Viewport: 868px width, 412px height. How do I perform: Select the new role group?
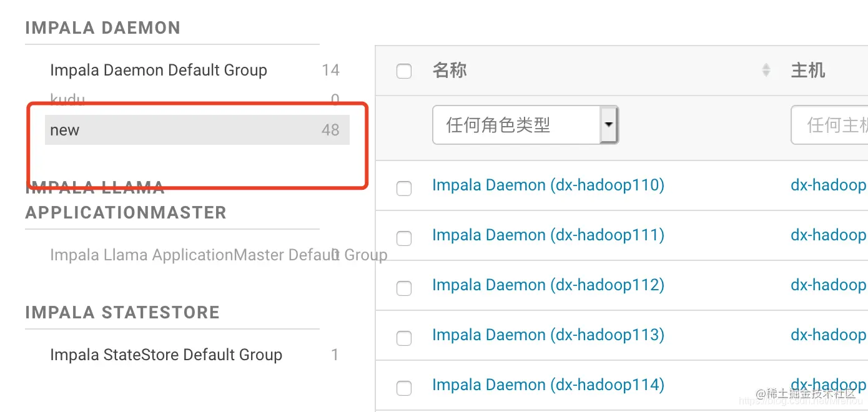click(197, 130)
